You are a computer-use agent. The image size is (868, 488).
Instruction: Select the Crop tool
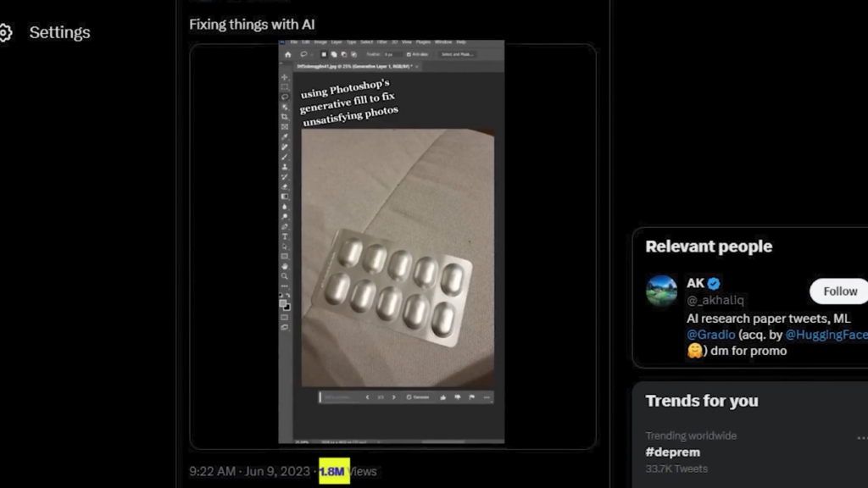click(x=285, y=117)
